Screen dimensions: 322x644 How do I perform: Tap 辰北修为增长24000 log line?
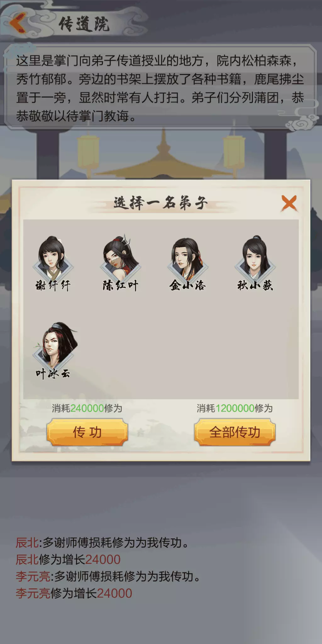pyautogui.click(x=68, y=559)
